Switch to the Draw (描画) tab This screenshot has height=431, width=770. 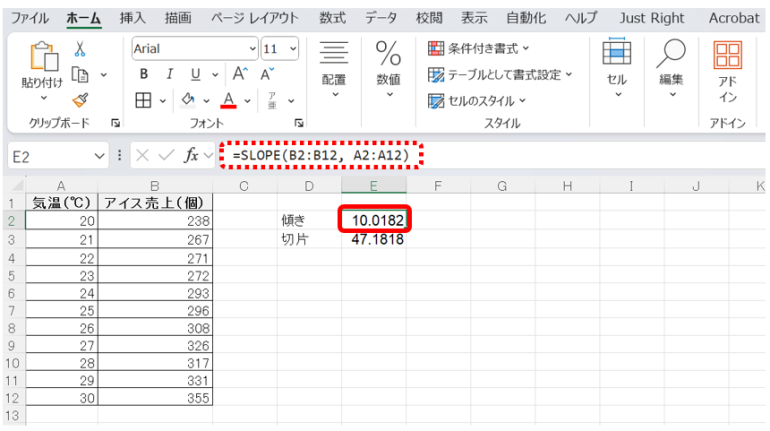point(178,18)
